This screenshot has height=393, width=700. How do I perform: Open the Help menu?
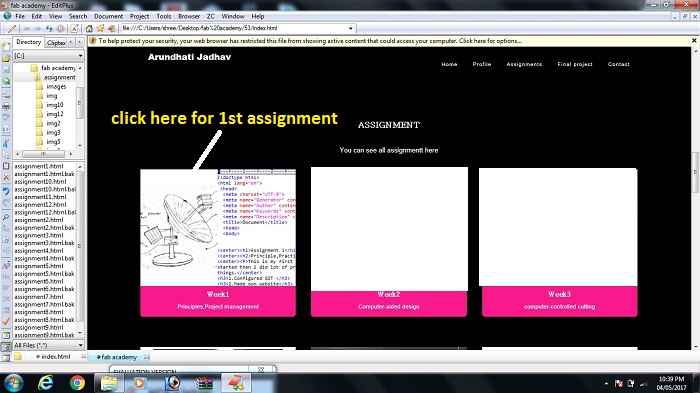(x=258, y=16)
